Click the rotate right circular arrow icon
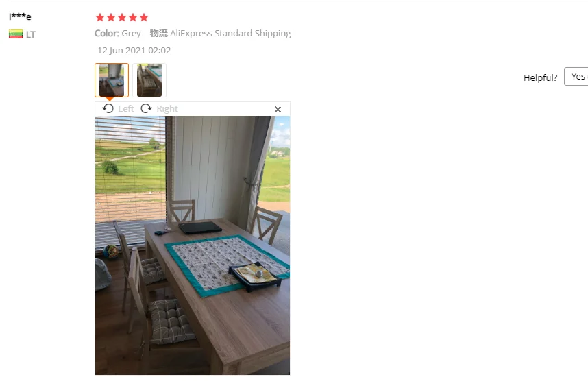This screenshot has height=388, width=588. click(x=146, y=108)
